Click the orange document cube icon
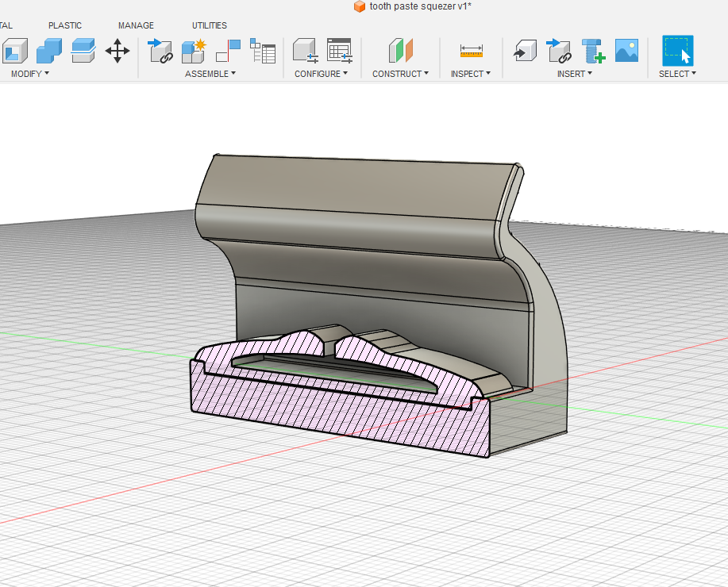The width and height of the screenshot is (728, 587). click(x=360, y=6)
